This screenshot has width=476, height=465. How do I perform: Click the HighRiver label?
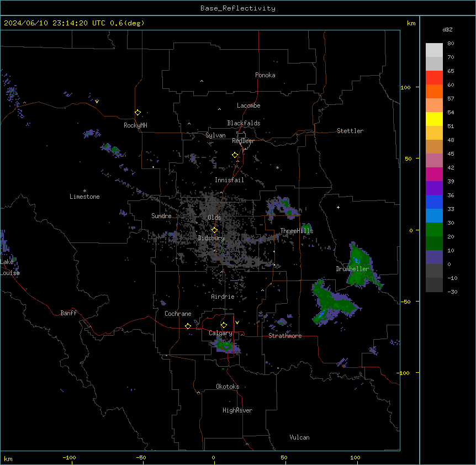point(237,410)
